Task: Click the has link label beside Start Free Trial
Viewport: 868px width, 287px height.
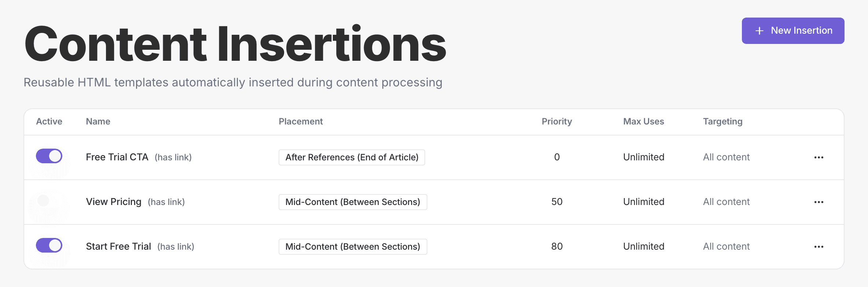Action: [176, 246]
